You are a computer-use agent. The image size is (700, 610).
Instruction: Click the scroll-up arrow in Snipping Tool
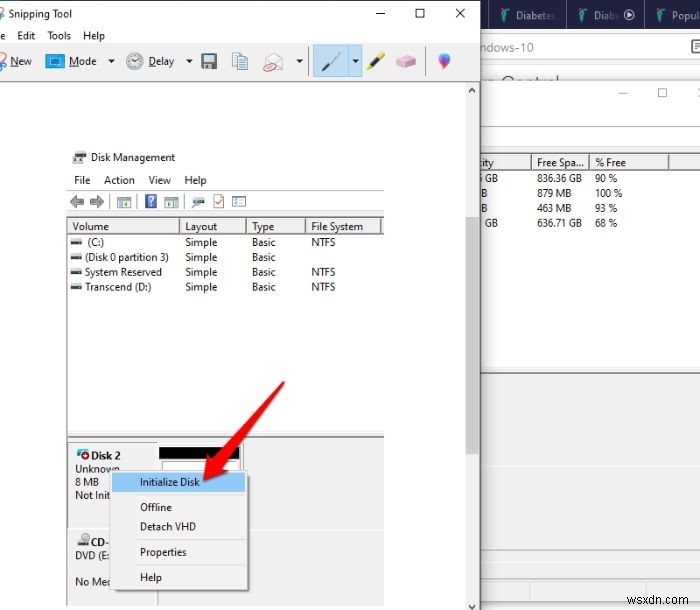coord(472,91)
